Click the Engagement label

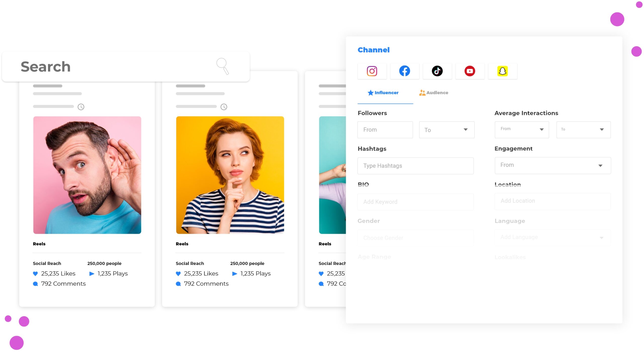click(513, 149)
